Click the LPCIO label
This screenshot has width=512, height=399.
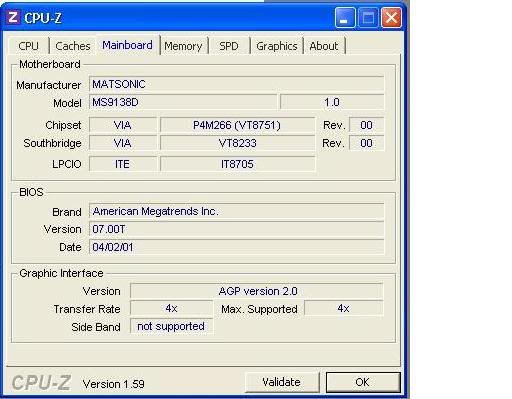(x=67, y=164)
